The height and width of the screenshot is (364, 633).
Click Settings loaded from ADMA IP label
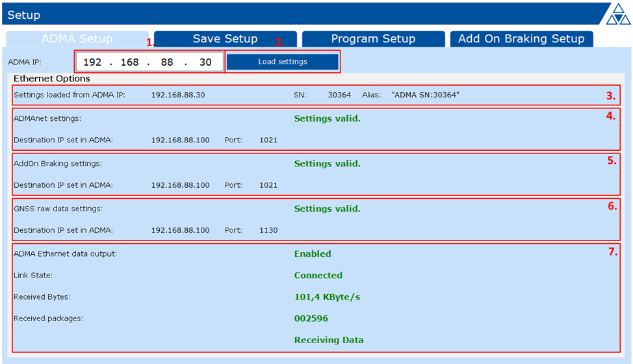[70, 95]
